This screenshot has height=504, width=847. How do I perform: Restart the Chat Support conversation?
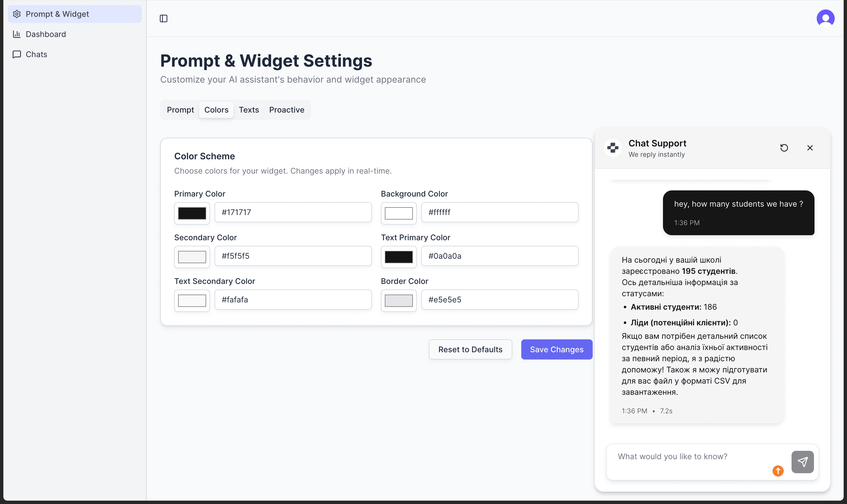point(784,148)
